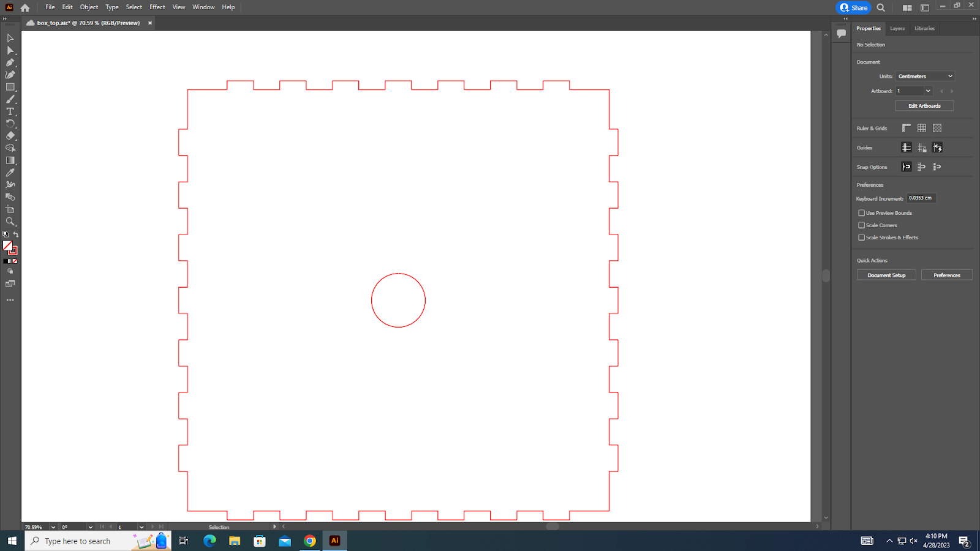Toggle Show Transparency Grid
The width and height of the screenshot is (980, 551).
click(937, 128)
